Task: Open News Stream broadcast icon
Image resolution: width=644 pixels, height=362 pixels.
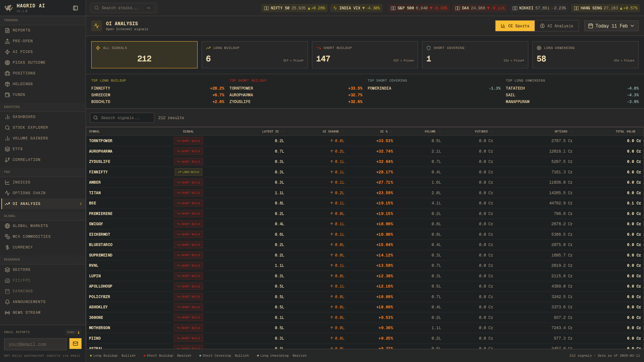Action: click(7, 313)
